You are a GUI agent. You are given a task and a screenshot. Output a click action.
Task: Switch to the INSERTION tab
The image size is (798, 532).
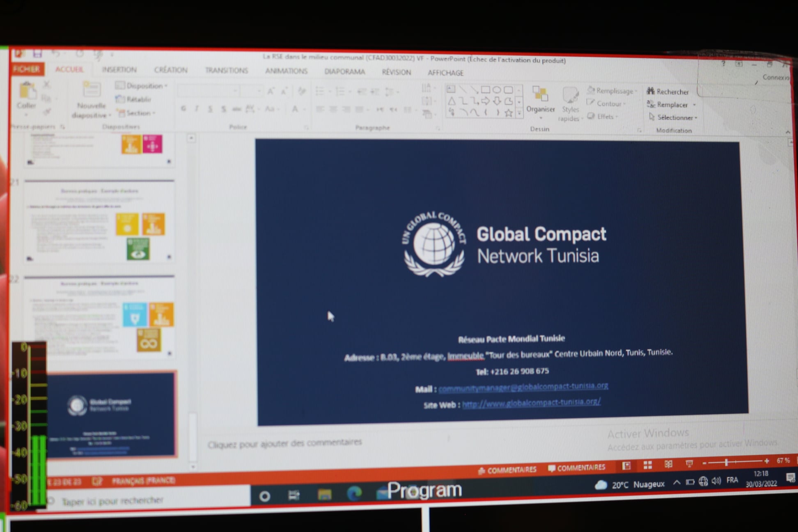point(119,70)
